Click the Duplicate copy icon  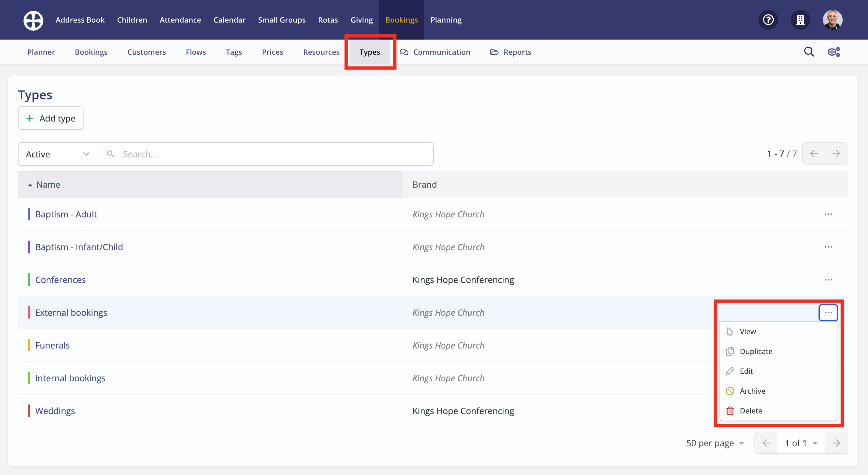coord(730,351)
